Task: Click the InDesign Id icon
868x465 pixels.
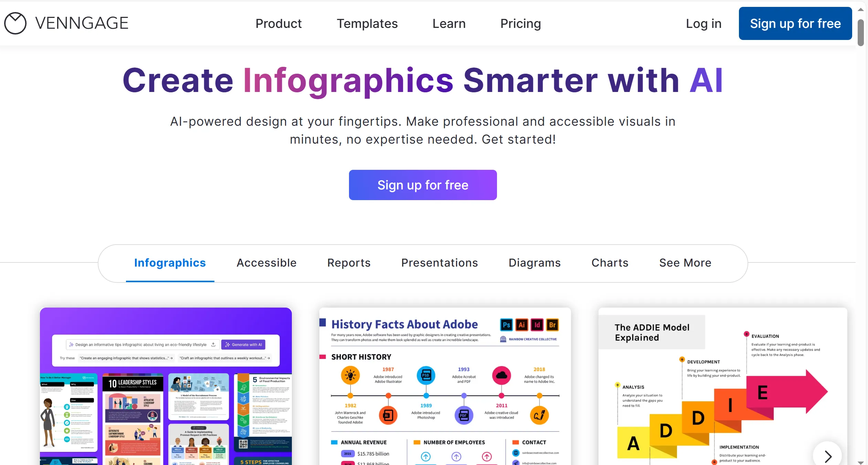Action: pos(537,325)
